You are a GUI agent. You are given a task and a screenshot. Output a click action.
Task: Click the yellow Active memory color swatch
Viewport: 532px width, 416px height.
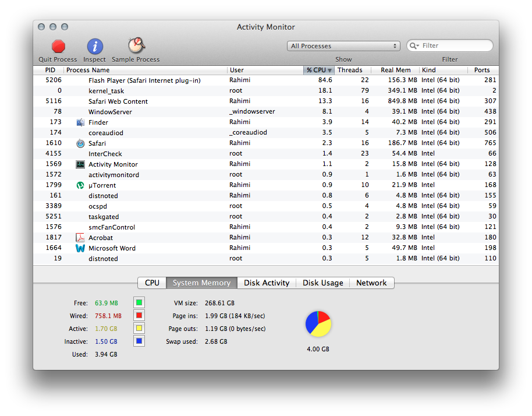(139, 329)
